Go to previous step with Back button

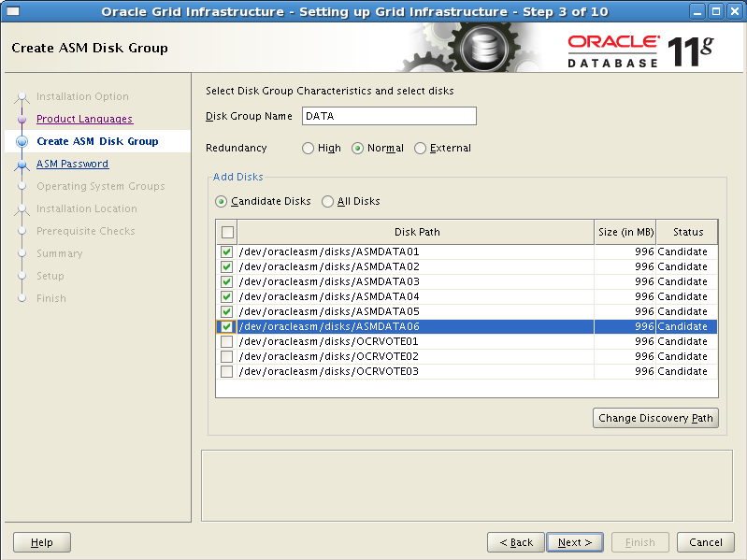(516, 542)
